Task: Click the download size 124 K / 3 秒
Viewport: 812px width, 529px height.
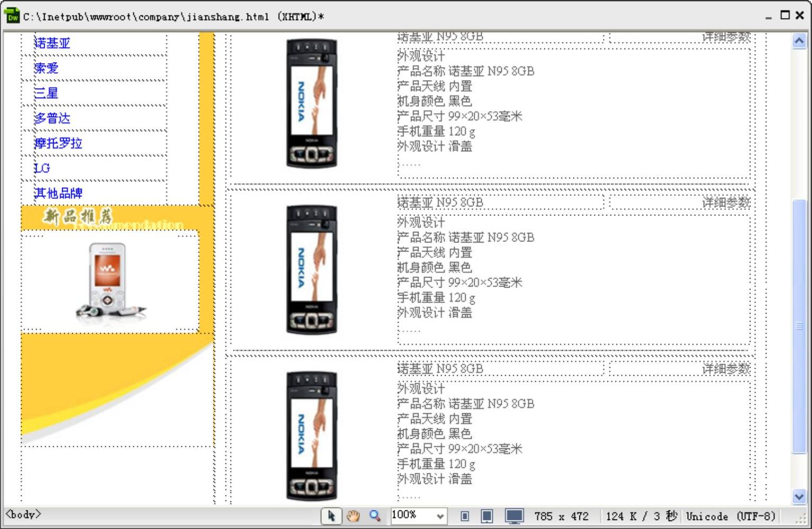Action: [642, 516]
